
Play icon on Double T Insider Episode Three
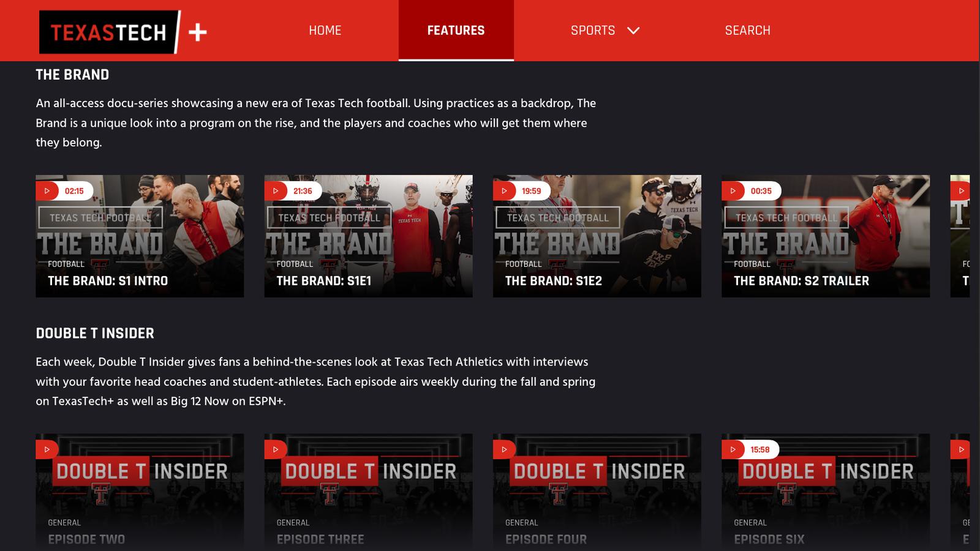pos(276,449)
